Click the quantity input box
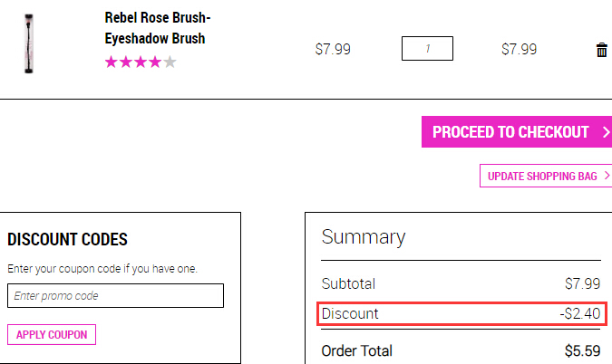The height and width of the screenshot is (364, 612). 427,49
